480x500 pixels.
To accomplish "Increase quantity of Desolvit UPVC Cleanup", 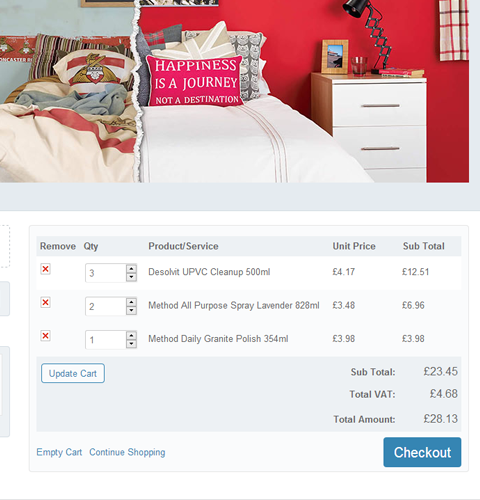I will click(x=132, y=269).
